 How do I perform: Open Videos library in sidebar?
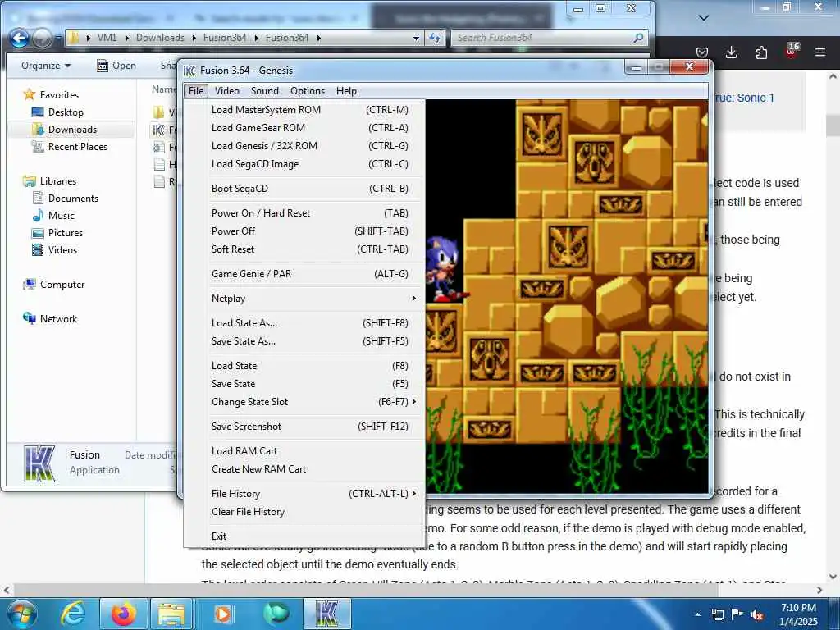click(x=55, y=250)
